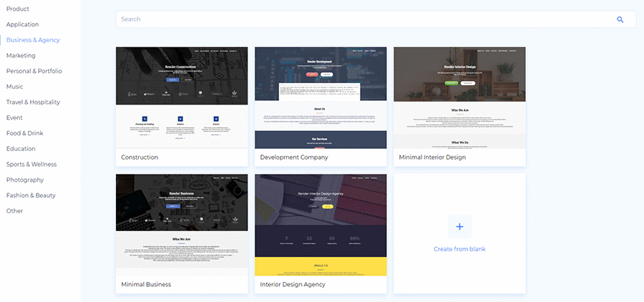Open the Other category
Image resolution: width=644 pixels, height=302 pixels.
pos(14,211)
